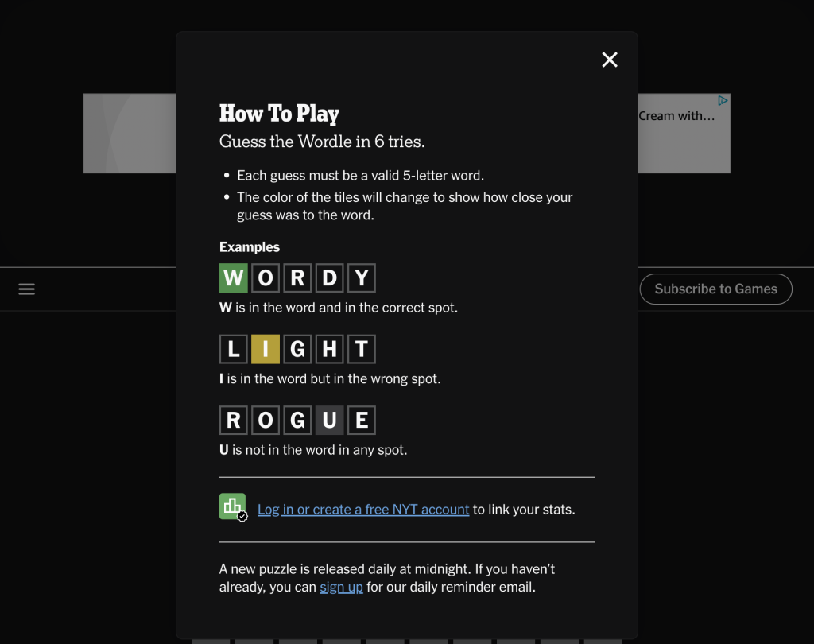
Task: Open the hamburger navigation menu
Action: [x=26, y=289]
